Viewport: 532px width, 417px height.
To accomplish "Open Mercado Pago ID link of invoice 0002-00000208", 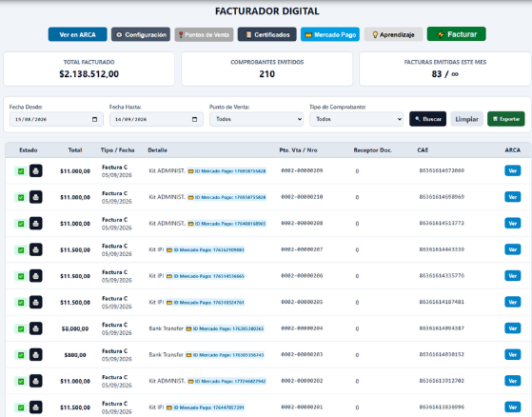I will point(227,224).
